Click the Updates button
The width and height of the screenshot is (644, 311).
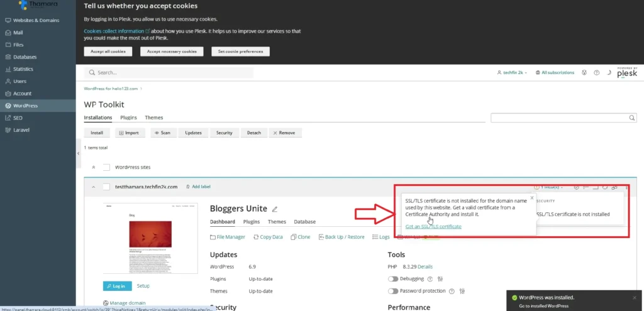click(193, 133)
